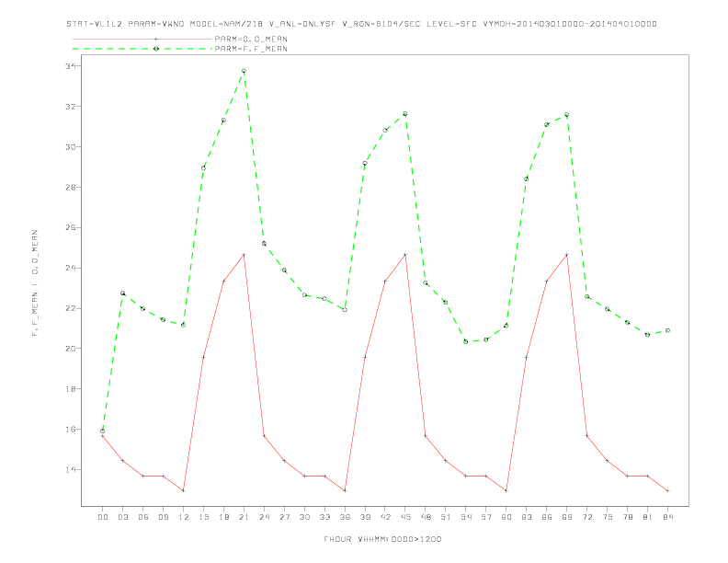Click the y-axis title F.F_MEAN | O.O_MEAN

(x=35, y=283)
